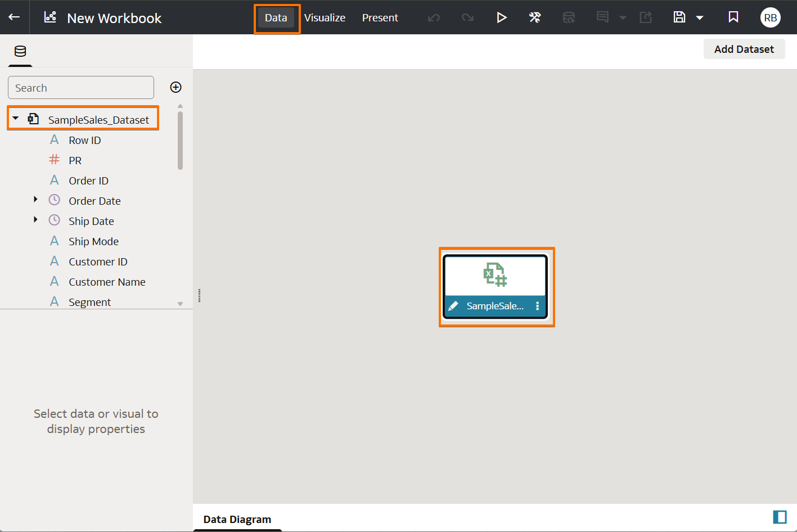This screenshot has width=797, height=532.
Task: Open the Add Data plus icon beside Search
Action: click(x=175, y=87)
